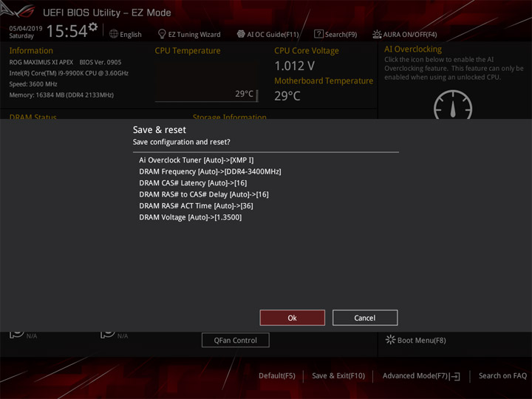Cancel the Save & reset dialog

tap(365, 318)
